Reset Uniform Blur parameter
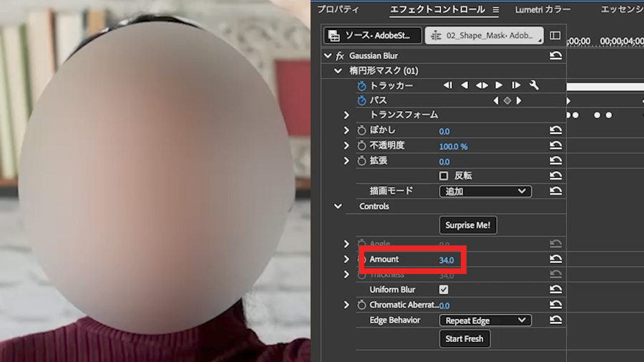The width and height of the screenshot is (644, 362). click(x=555, y=289)
